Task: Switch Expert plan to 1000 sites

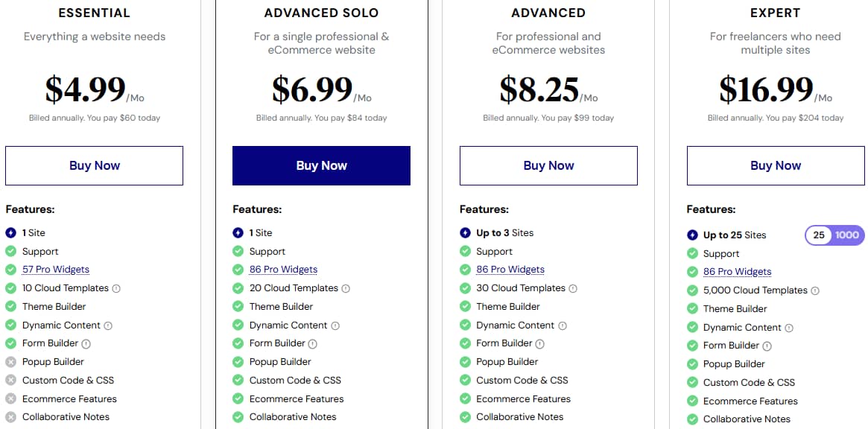Action: (847, 235)
